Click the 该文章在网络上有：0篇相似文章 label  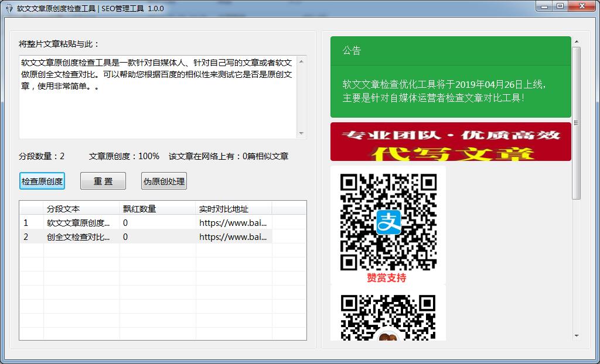[229, 156]
